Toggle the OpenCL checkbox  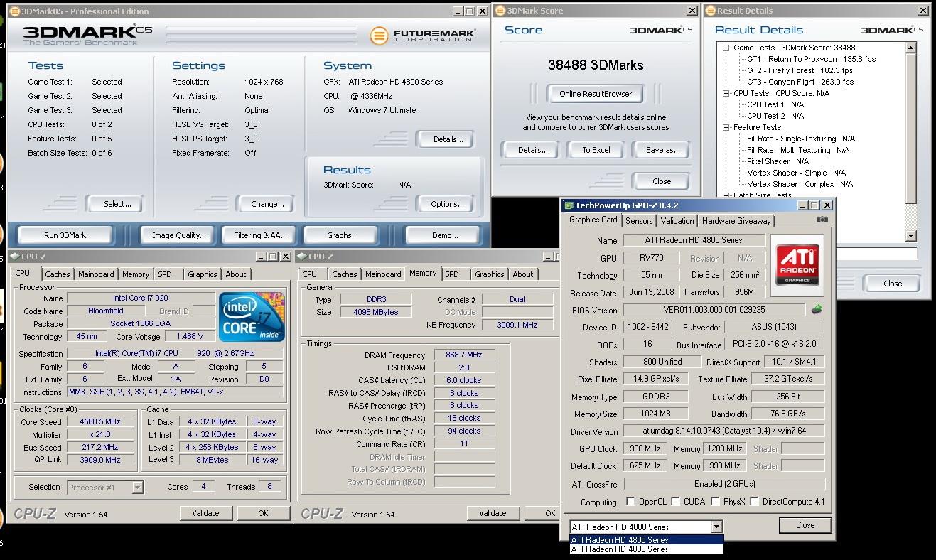click(630, 502)
